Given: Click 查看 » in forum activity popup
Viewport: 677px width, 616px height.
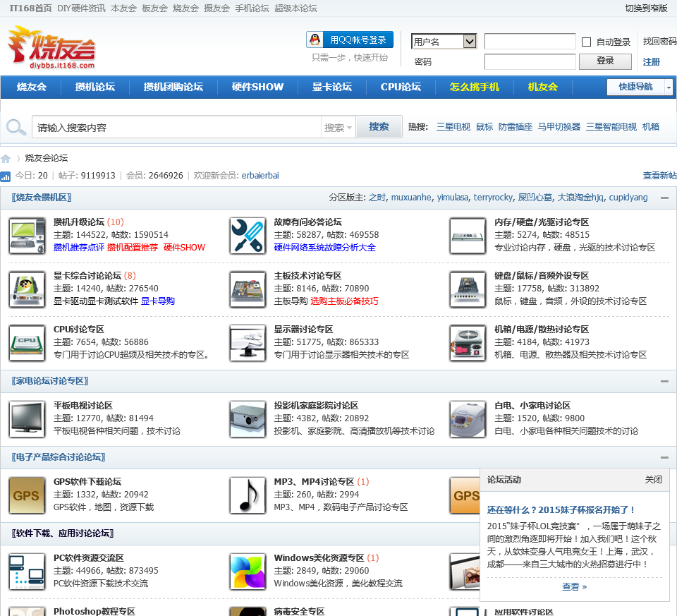Looking at the screenshot, I should coord(574,586).
